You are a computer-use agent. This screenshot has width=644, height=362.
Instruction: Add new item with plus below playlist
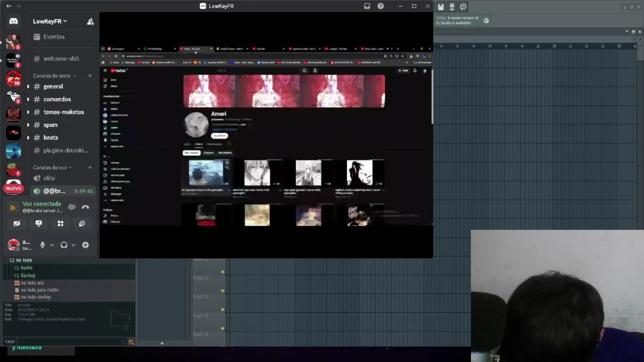[162, 343]
